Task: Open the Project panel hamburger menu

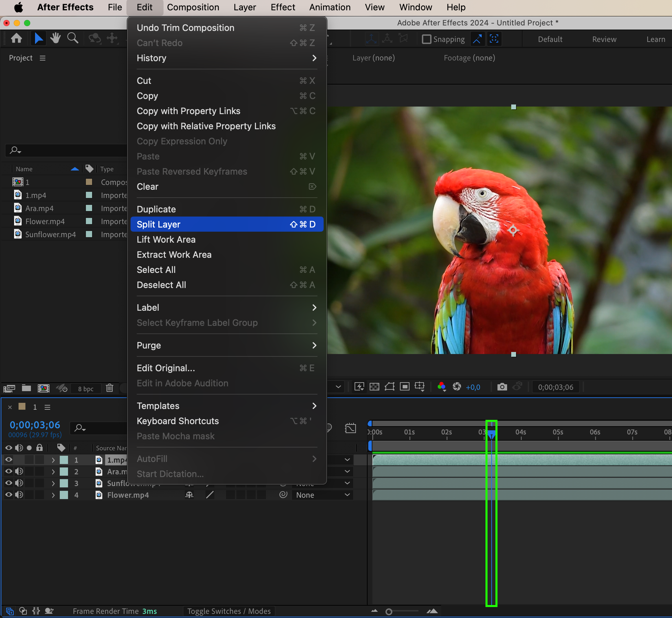Action: pos(43,58)
